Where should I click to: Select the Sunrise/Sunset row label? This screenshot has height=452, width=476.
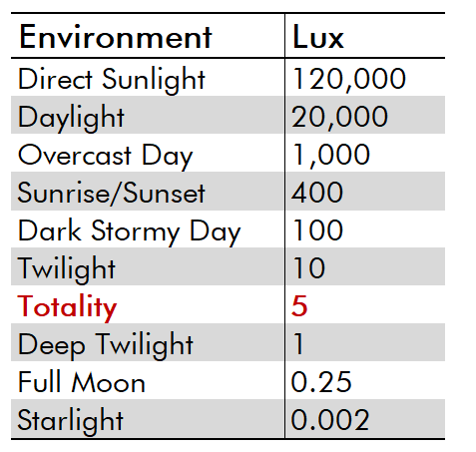(112, 193)
